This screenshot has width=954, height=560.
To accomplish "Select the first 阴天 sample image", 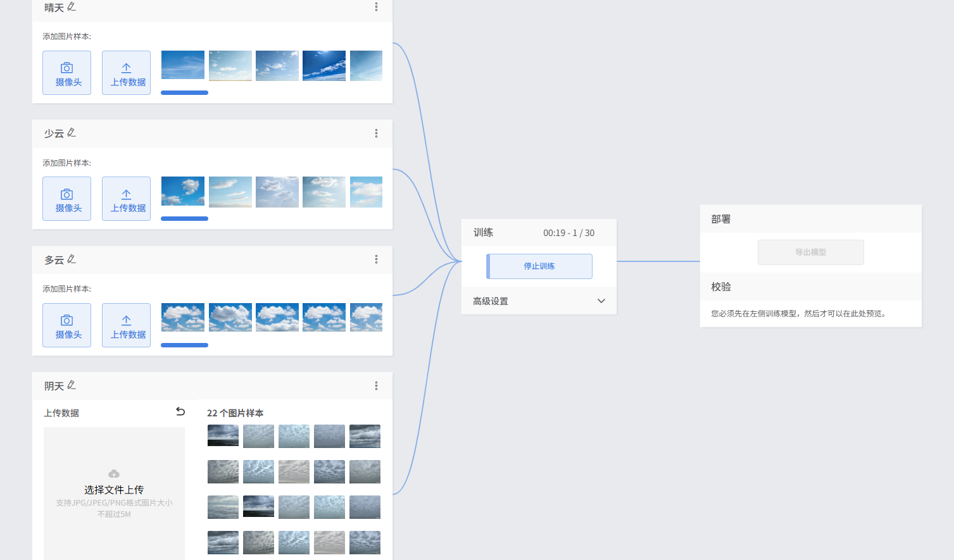I will tap(223, 436).
